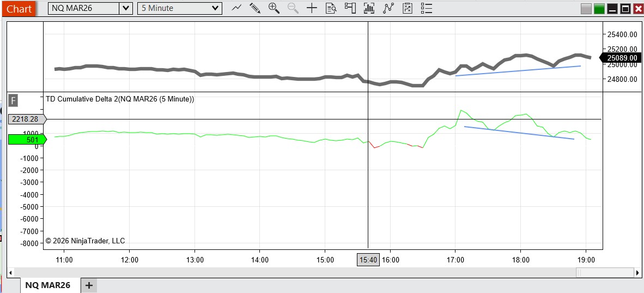644x293 pixels.
Task: Close the chart window with red X
Action: (638, 8)
